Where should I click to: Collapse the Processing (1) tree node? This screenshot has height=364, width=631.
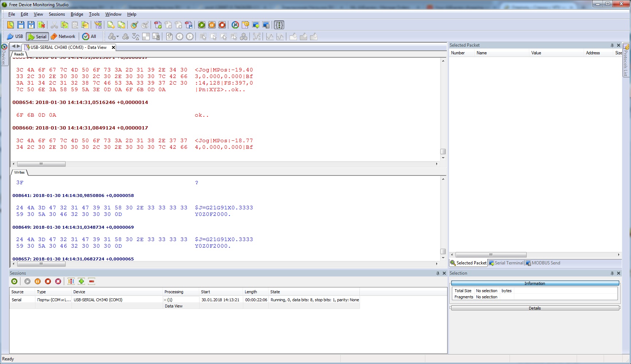point(165,300)
